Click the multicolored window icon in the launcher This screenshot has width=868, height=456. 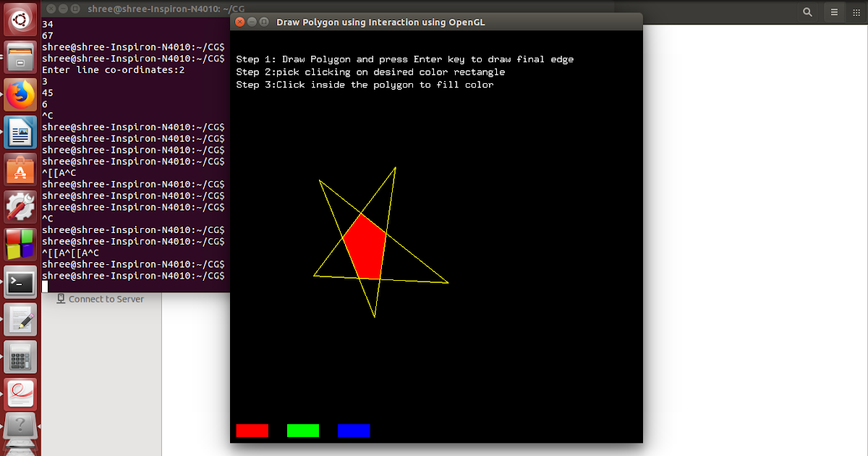[20, 244]
